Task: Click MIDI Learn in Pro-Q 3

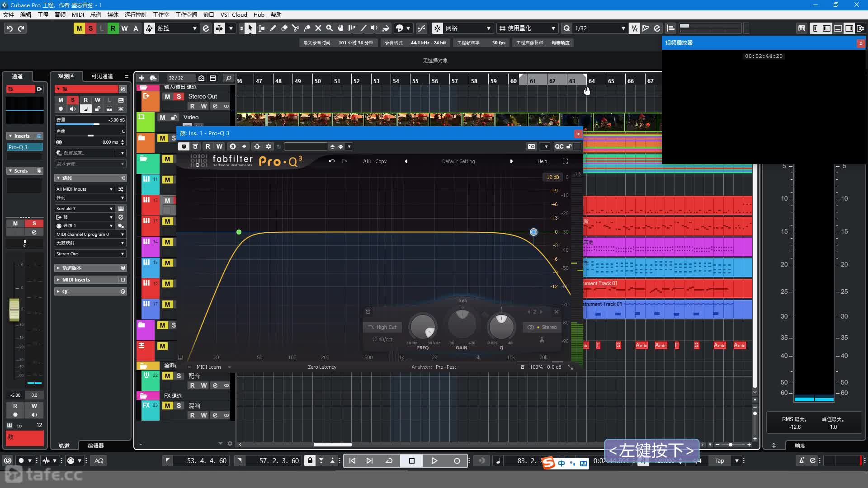Action: pos(208,367)
